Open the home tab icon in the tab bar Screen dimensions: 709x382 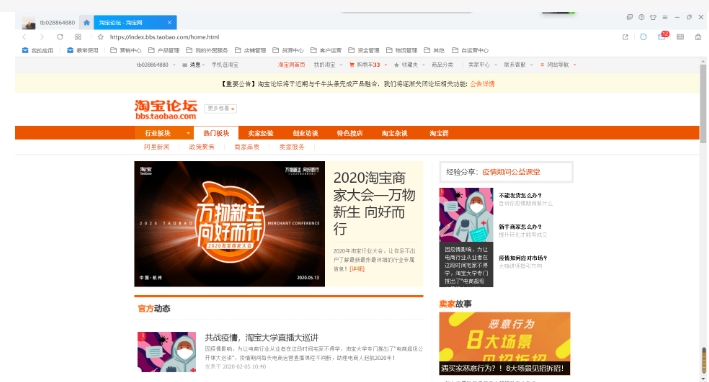click(x=86, y=22)
